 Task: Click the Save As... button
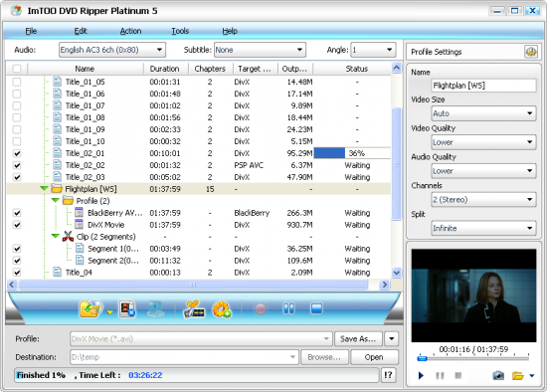coord(358,338)
